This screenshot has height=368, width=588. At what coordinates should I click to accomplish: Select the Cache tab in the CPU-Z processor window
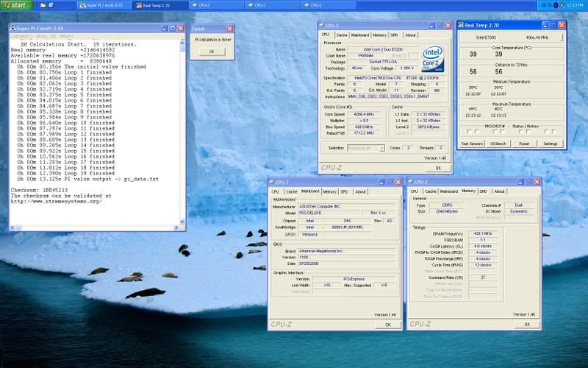(342, 35)
